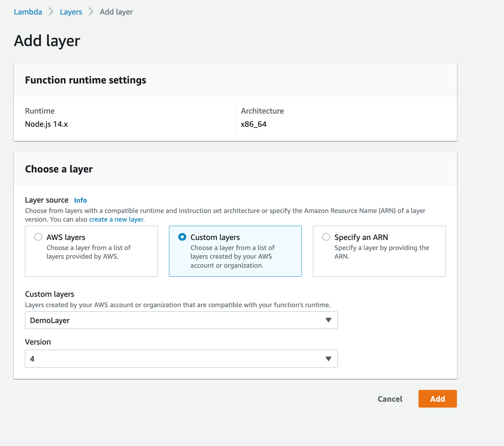
Task: Click the 'x86_64' architecture value
Action: pos(254,124)
